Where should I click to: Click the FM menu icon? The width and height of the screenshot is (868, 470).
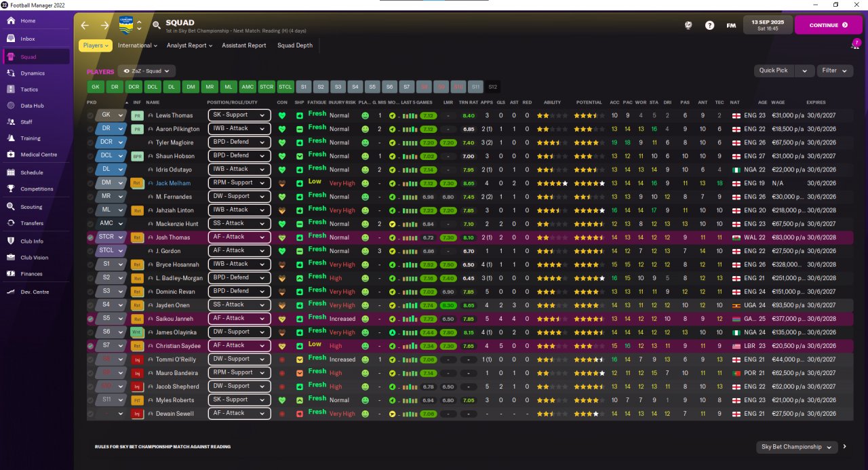[731, 25]
